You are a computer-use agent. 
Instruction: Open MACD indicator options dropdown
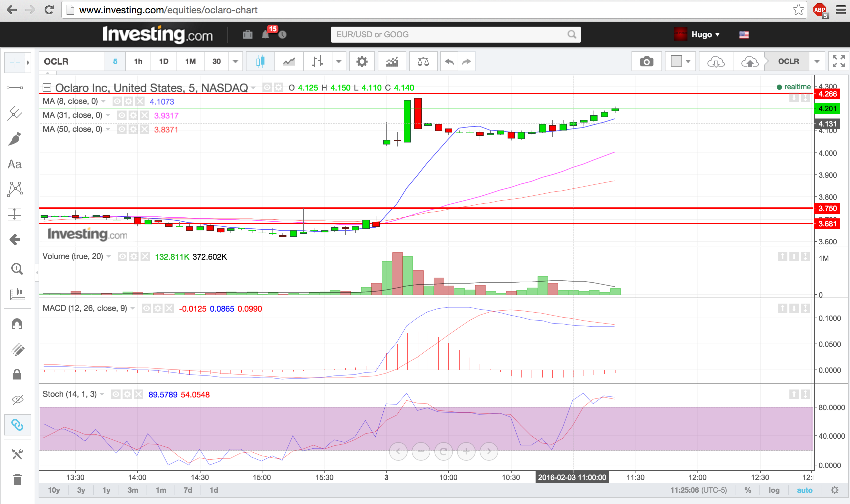coord(133,308)
